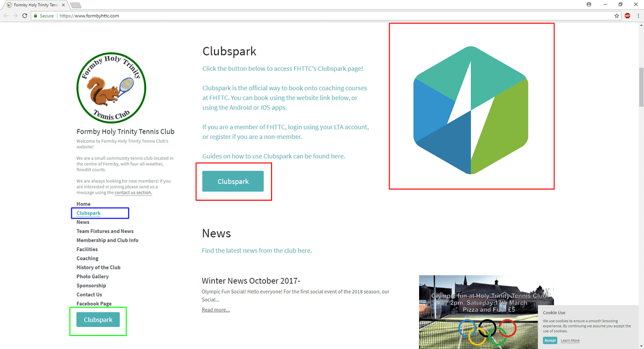View the Photo Gallery

pyautogui.click(x=92, y=277)
